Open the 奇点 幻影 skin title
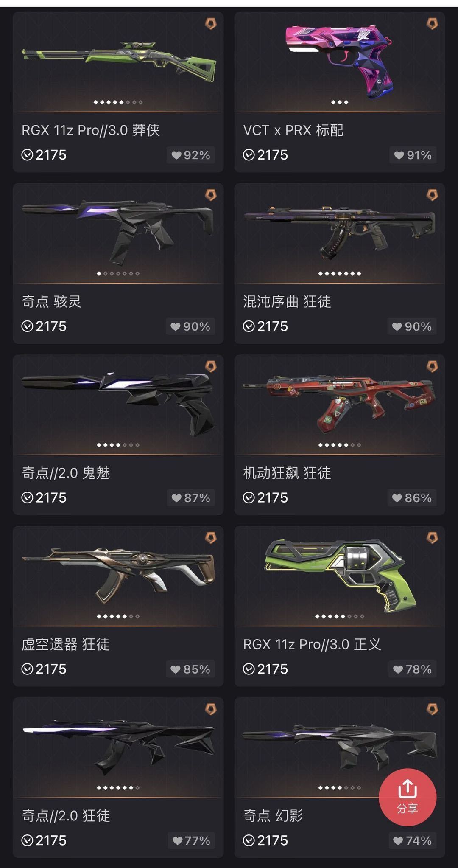The height and width of the screenshot is (868, 458). click(273, 815)
